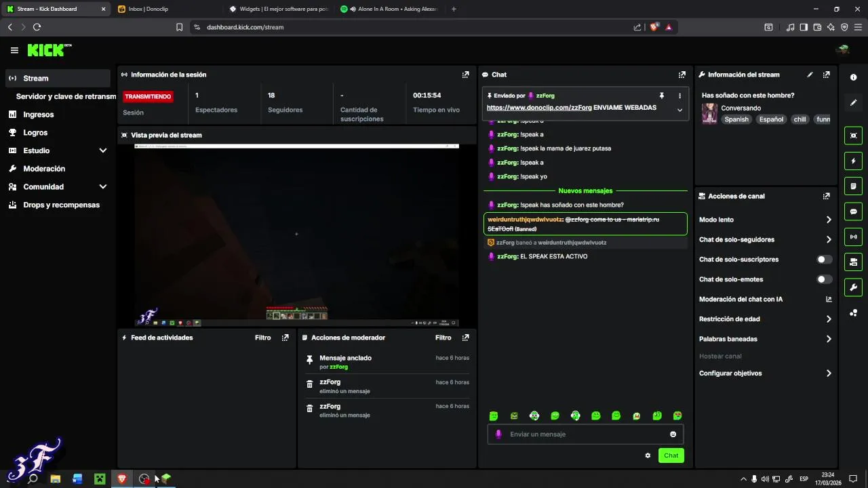
Task: Select Stream in the left navigation
Action: (x=58, y=78)
